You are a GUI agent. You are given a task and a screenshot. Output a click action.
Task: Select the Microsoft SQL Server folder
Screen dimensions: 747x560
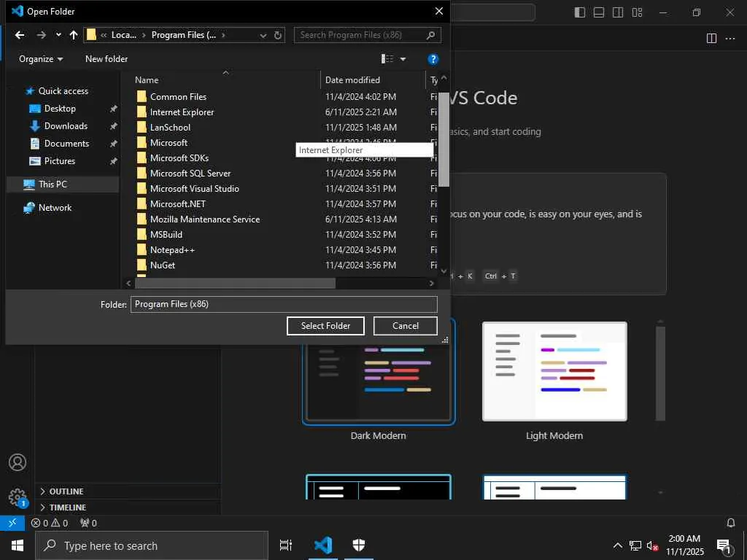(190, 174)
